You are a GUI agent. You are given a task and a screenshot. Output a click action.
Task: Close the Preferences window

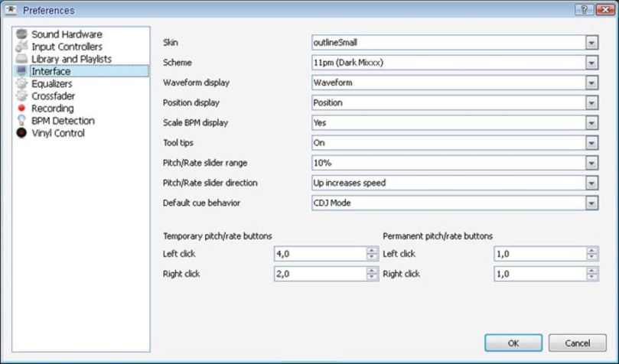coord(605,10)
